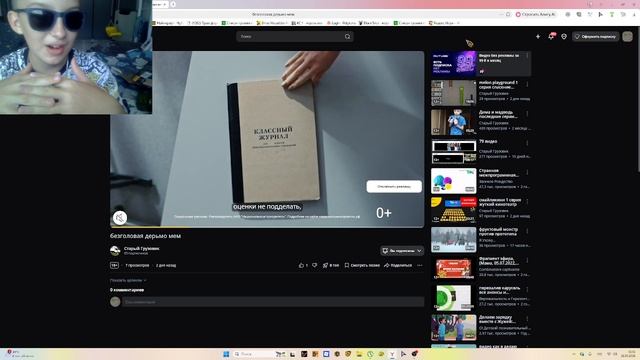
Task: Click the search magnifier icon
Action: tap(347, 36)
